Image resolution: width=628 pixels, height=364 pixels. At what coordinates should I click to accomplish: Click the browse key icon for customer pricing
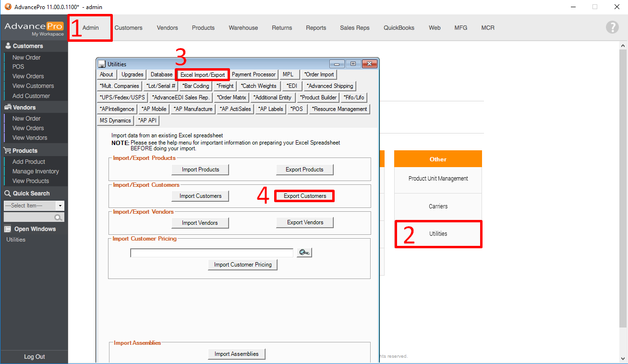pyautogui.click(x=304, y=253)
